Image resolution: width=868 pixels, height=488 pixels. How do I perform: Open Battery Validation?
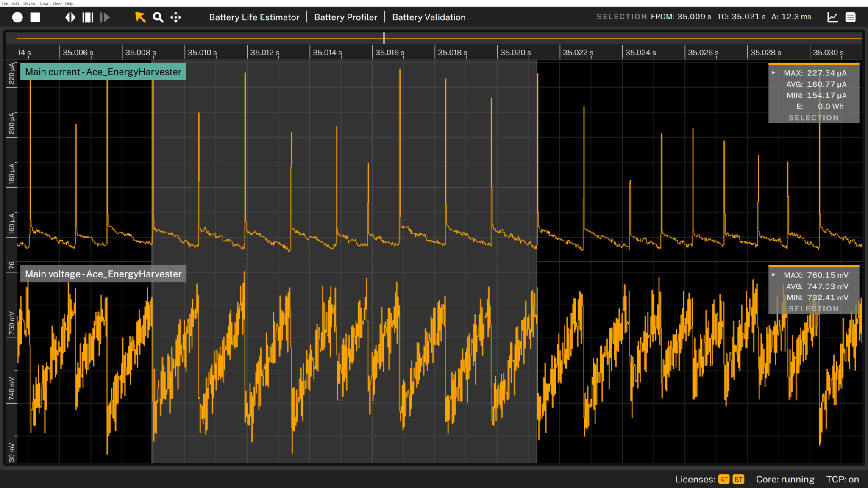[x=428, y=17]
